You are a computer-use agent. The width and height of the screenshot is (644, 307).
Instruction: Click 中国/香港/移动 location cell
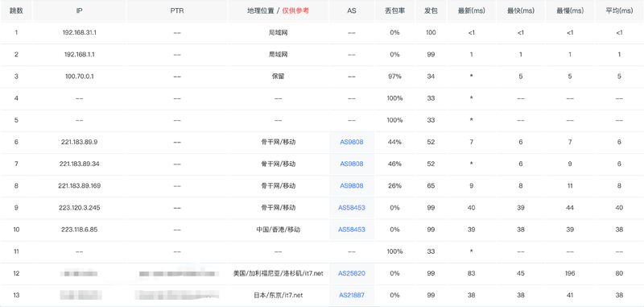coord(278,230)
